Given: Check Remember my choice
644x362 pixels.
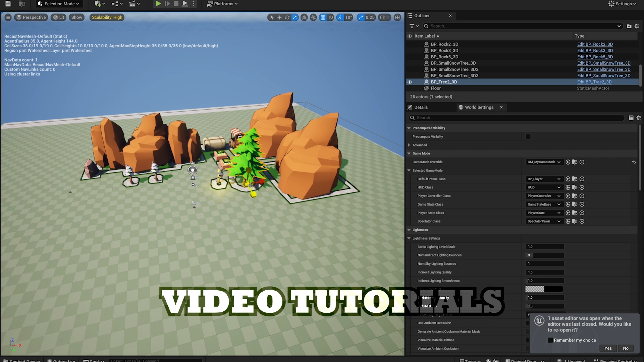Looking at the screenshot, I should click(550, 340).
